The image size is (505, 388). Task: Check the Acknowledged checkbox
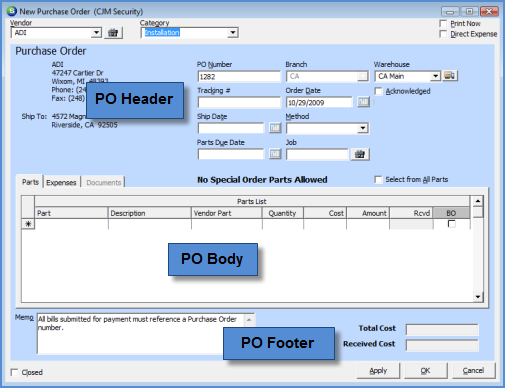point(378,91)
